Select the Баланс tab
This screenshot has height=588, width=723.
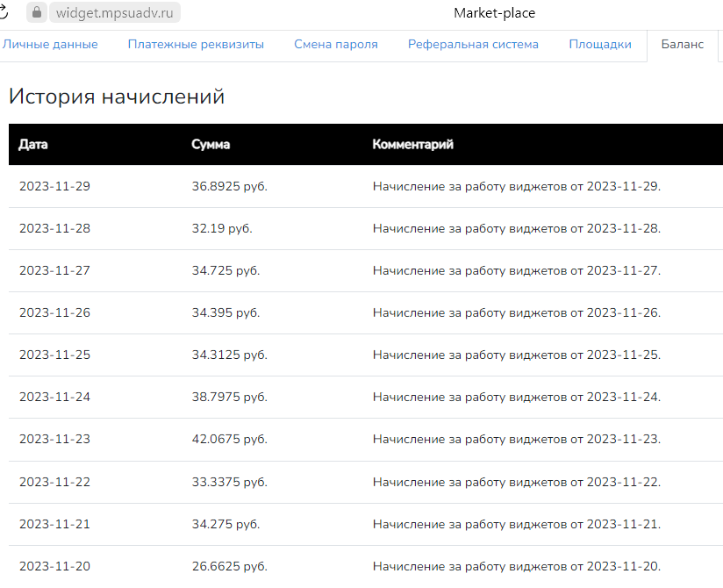(682, 45)
